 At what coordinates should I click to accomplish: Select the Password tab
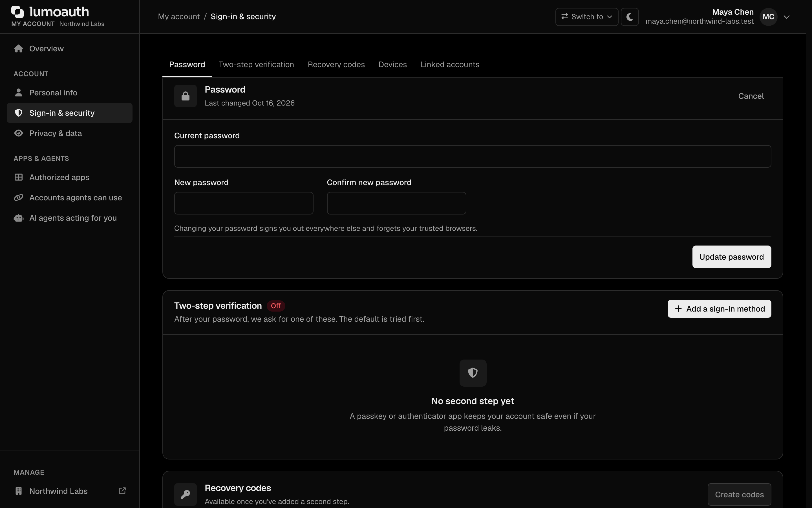pos(187,65)
